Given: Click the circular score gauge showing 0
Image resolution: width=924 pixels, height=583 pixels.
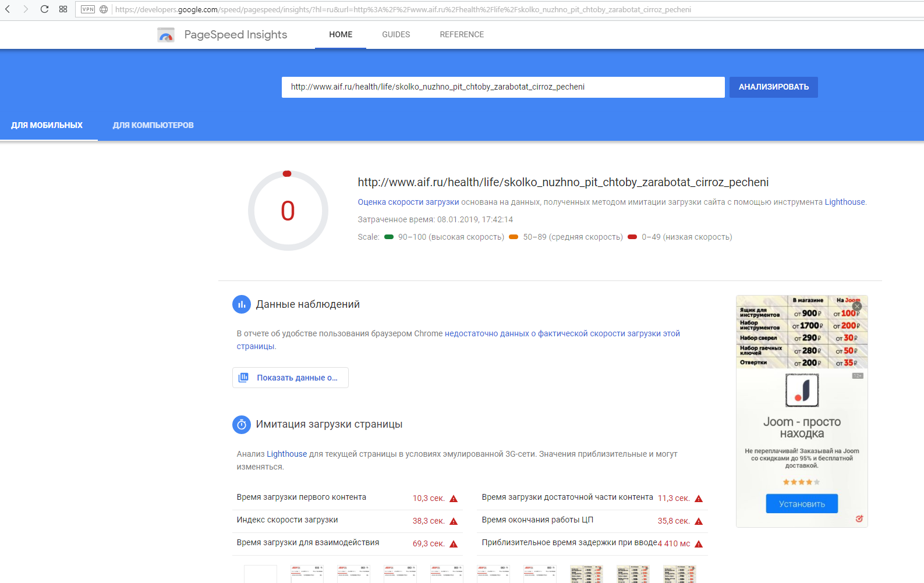Looking at the screenshot, I should [x=288, y=211].
